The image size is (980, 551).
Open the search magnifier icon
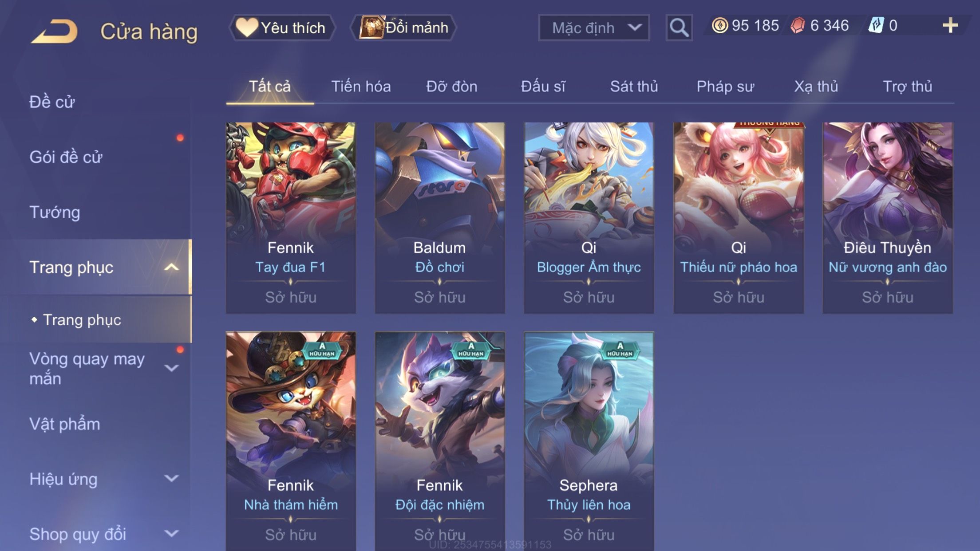click(679, 28)
